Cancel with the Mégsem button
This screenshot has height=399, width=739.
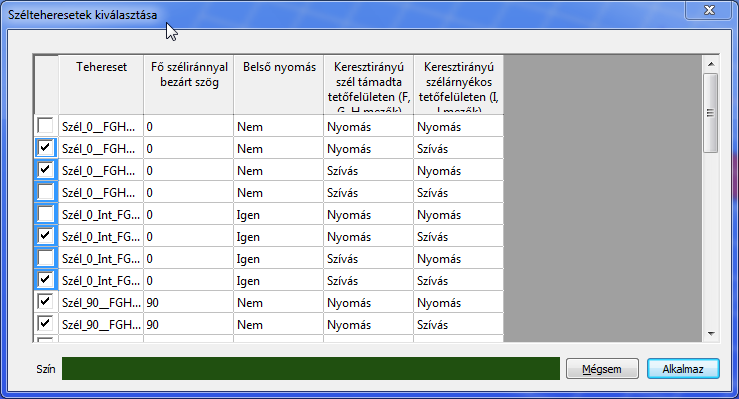(602, 369)
